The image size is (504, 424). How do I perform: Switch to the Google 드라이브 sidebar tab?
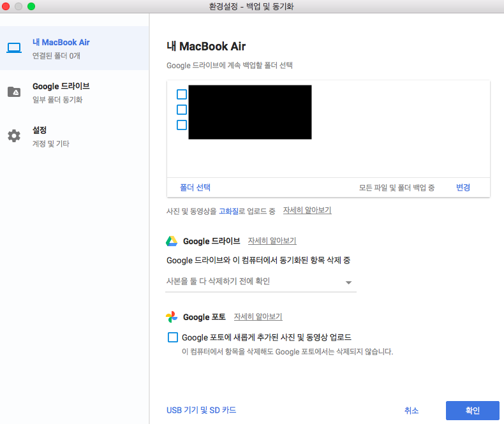pyautogui.click(x=75, y=92)
